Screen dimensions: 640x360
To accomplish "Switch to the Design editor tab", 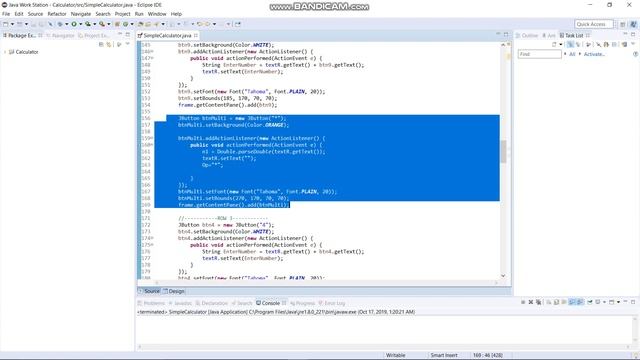I will tap(174, 291).
